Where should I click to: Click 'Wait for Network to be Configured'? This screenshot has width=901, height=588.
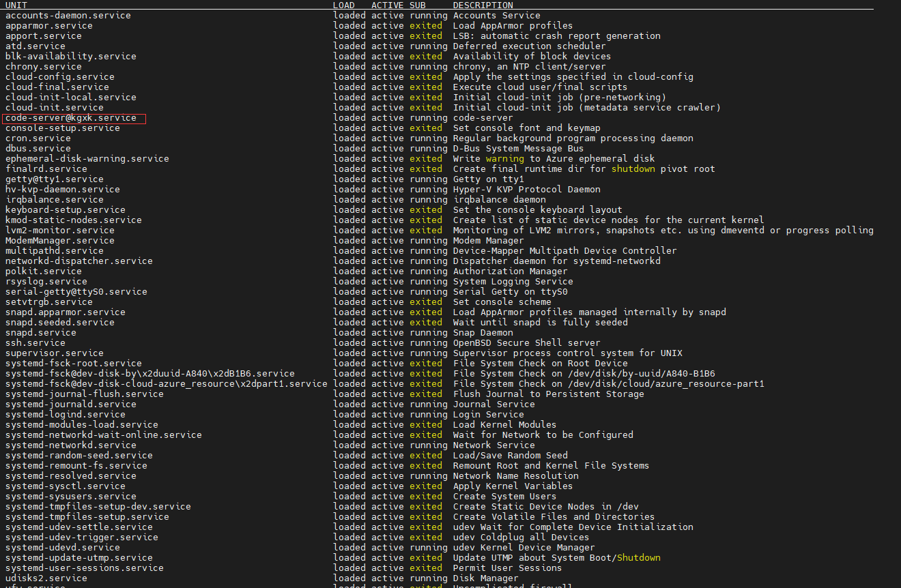tap(543, 435)
